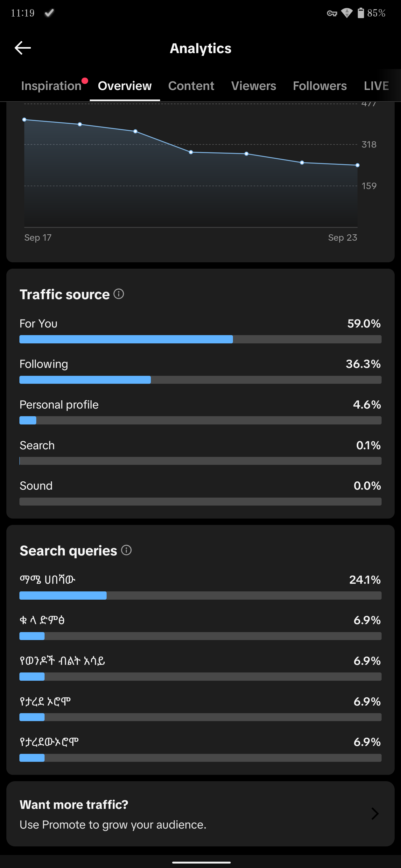Tap the battery status icon
Image resolution: width=401 pixels, height=868 pixels.
(x=361, y=13)
